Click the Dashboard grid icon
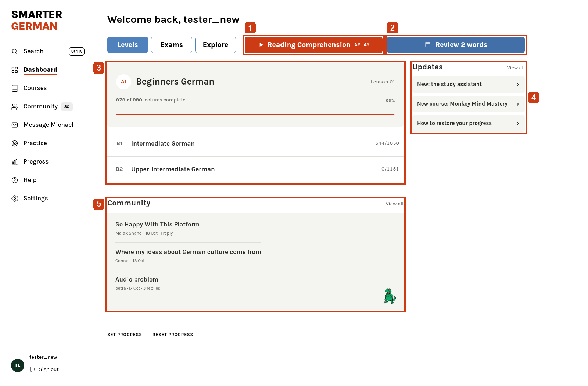 pyautogui.click(x=15, y=70)
